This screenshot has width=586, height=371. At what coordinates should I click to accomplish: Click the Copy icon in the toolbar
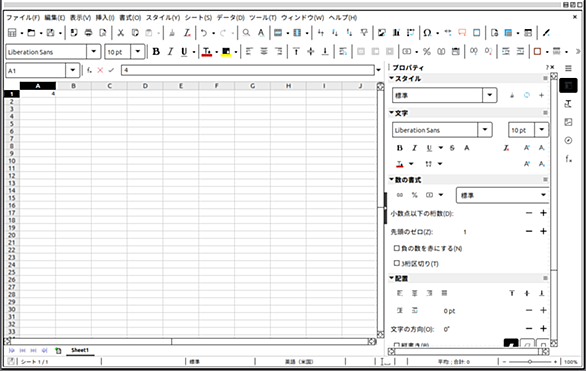click(x=135, y=33)
